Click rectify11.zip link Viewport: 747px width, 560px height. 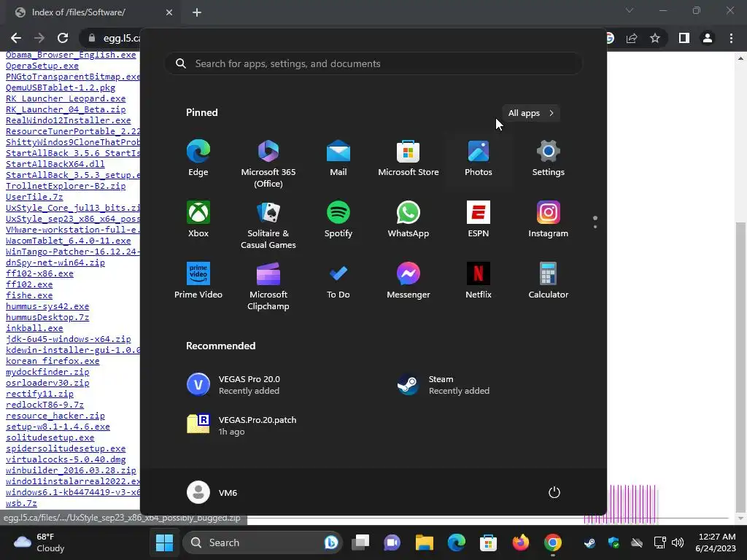tap(39, 394)
